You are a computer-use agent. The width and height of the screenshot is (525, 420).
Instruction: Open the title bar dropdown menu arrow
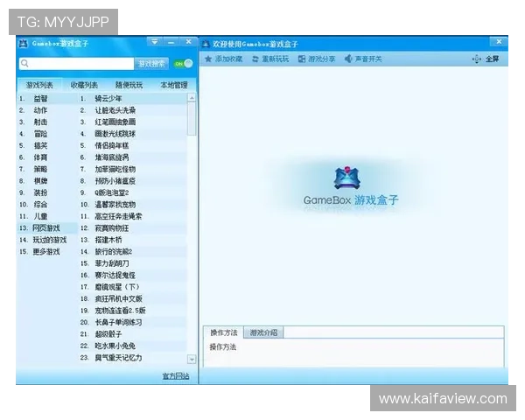(x=155, y=42)
